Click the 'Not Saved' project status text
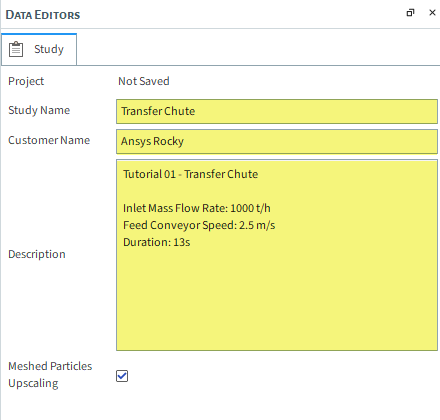The height and width of the screenshot is (420, 440). coord(144,81)
